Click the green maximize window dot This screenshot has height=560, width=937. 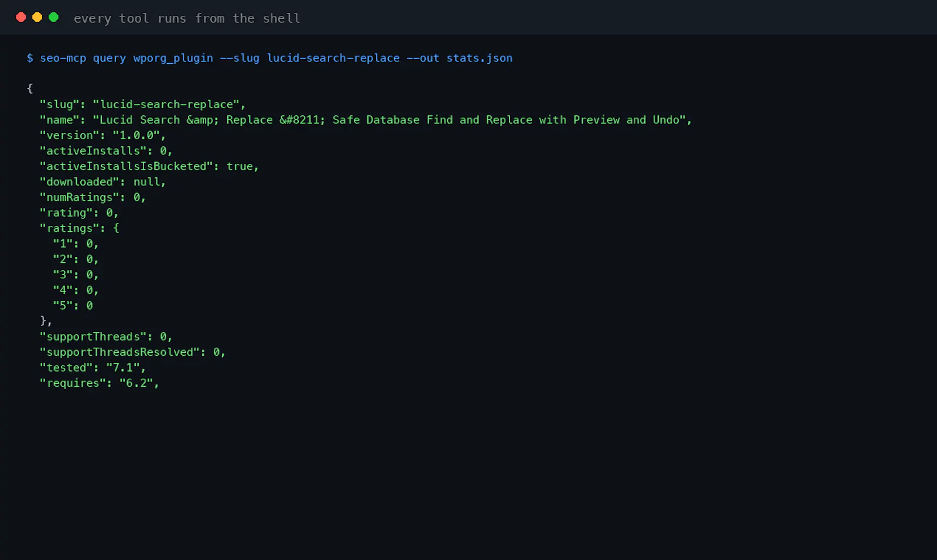point(54,18)
